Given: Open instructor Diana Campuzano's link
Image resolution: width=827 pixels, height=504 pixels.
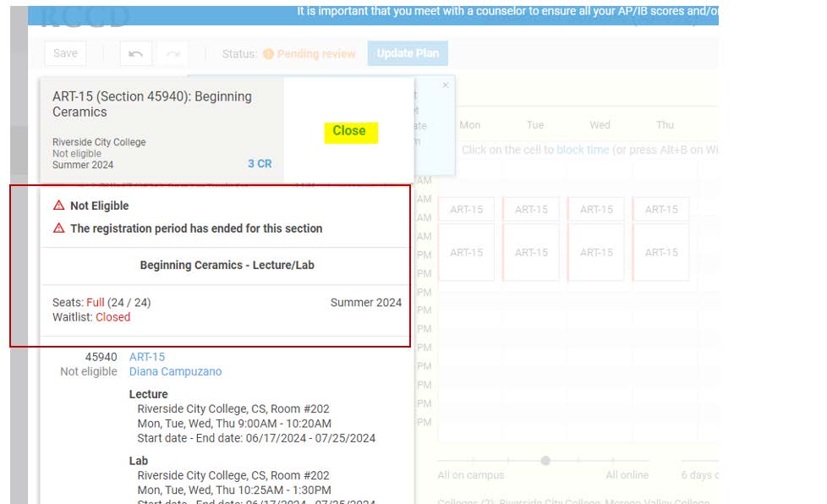Looking at the screenshot, I should coord(176,372).
